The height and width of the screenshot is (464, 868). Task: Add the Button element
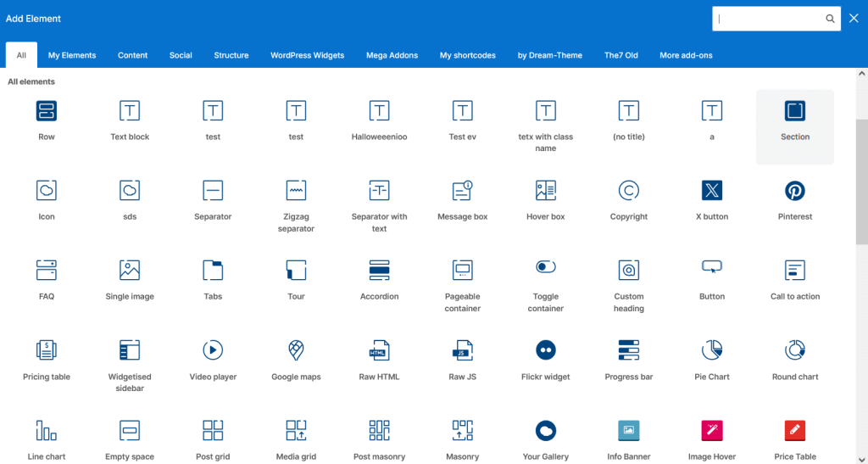click(712, 280)
